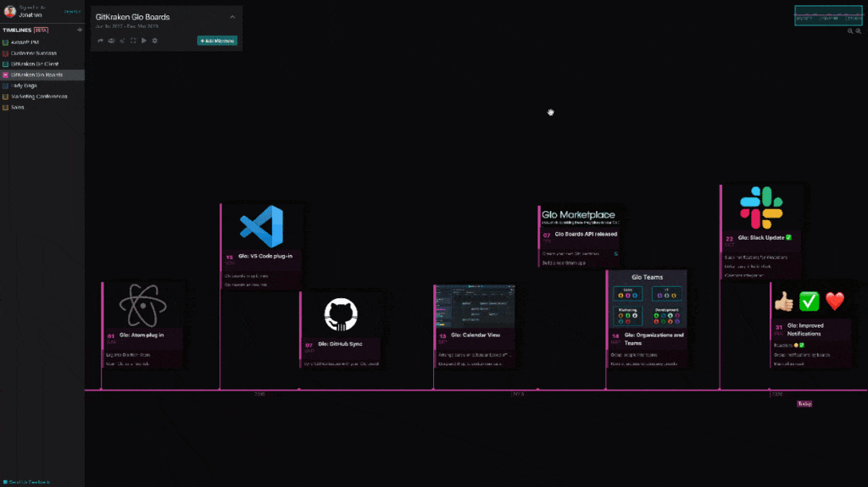Click the pink Glo Boards color icon

(x=6, y=75)
